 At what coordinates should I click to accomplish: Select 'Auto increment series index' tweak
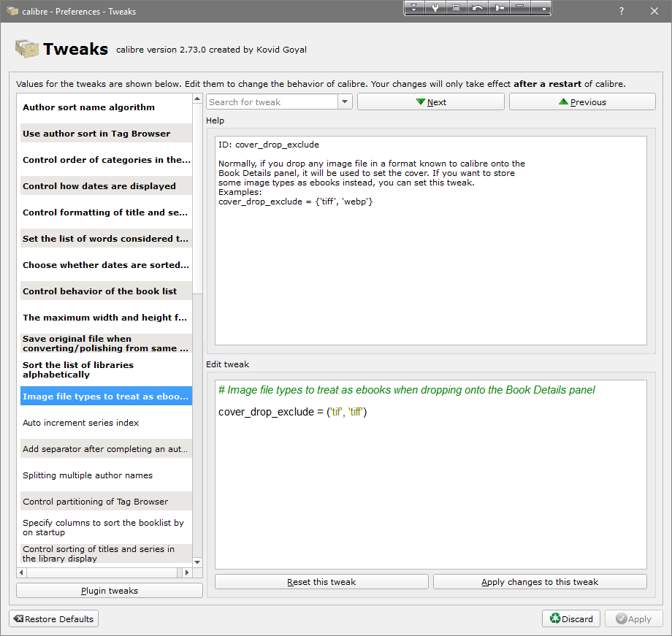click(106, 423)
